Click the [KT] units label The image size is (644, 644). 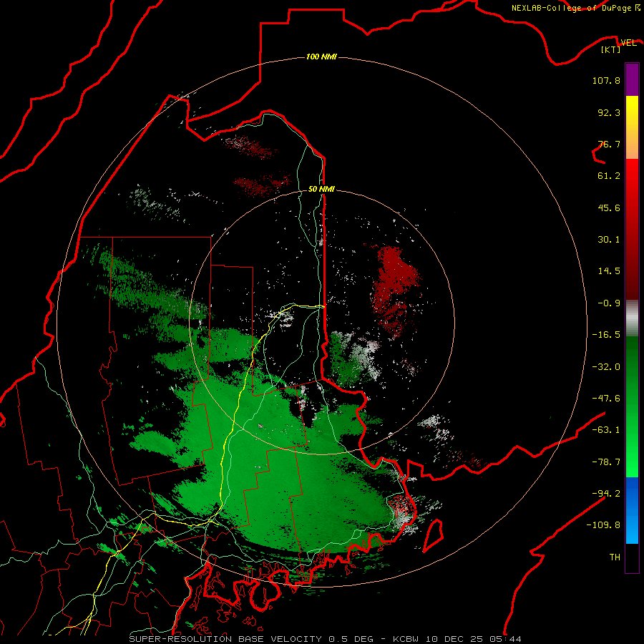610,49
